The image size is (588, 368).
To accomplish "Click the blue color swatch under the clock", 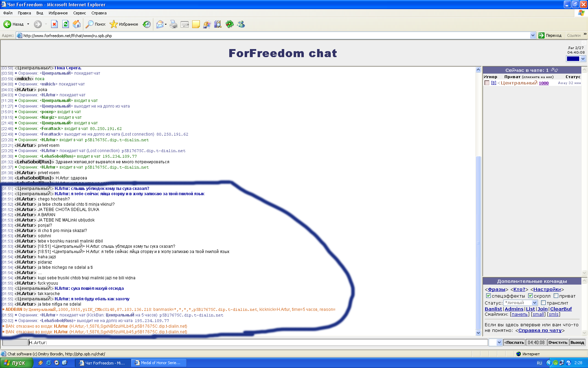I will (573, 59).
